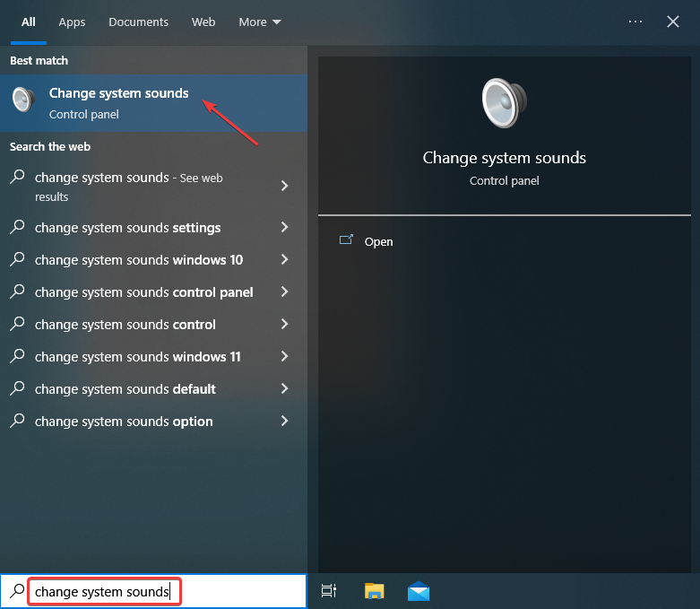The image size is (700, 609).
Task: Expand chevron for 'change system sounds windows 11'
Action: (x=284, y=356)
